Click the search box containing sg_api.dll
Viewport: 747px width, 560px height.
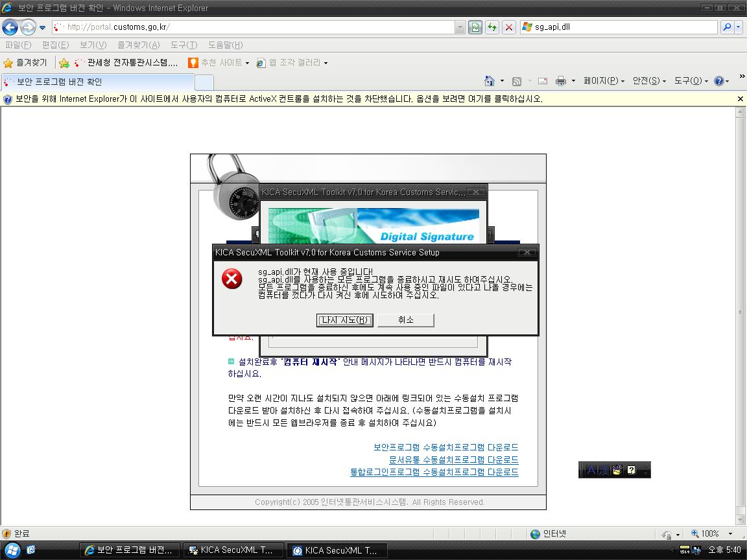click(619, 27)
